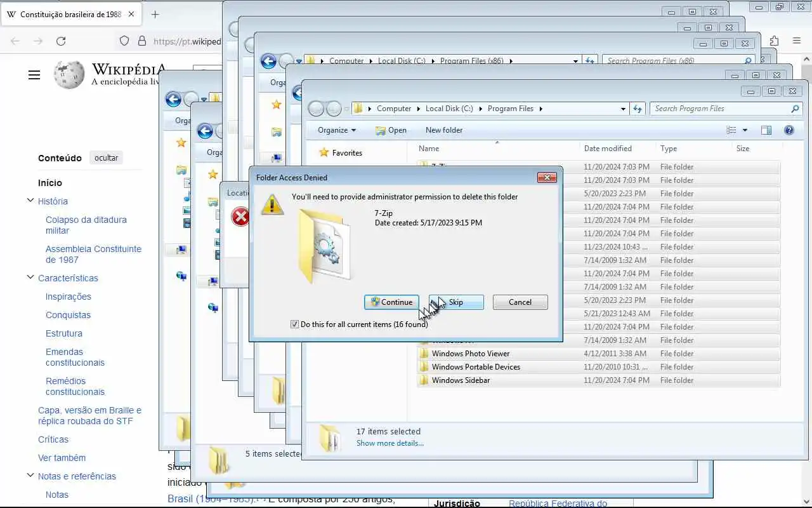Open Help with the question mark icon
The width and height of the screenshot is (812, 508).
(x=789, y=130)
